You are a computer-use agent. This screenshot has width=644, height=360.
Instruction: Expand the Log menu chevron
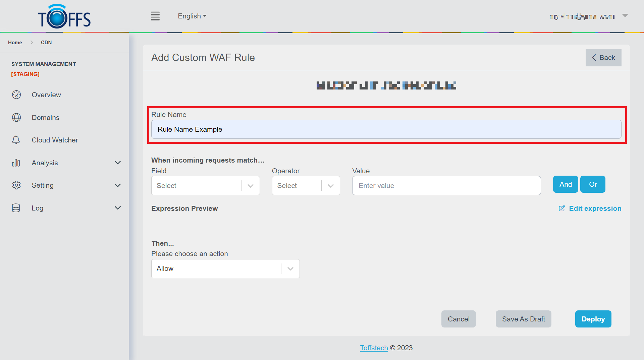tap(118, 208)
